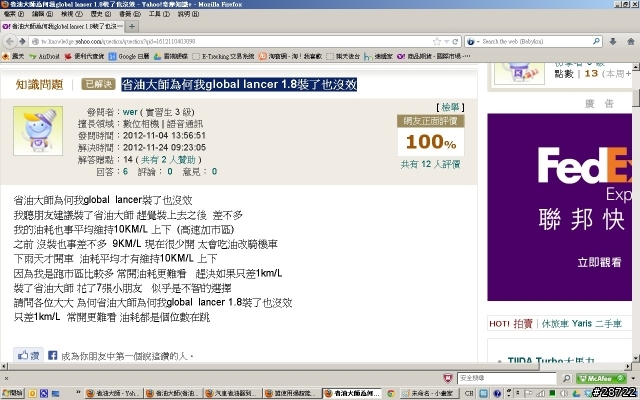Image resolution: width=640 pixels, height=400 pixels.
Task: Open the 檢視 menu
Action: pos(72,14)
